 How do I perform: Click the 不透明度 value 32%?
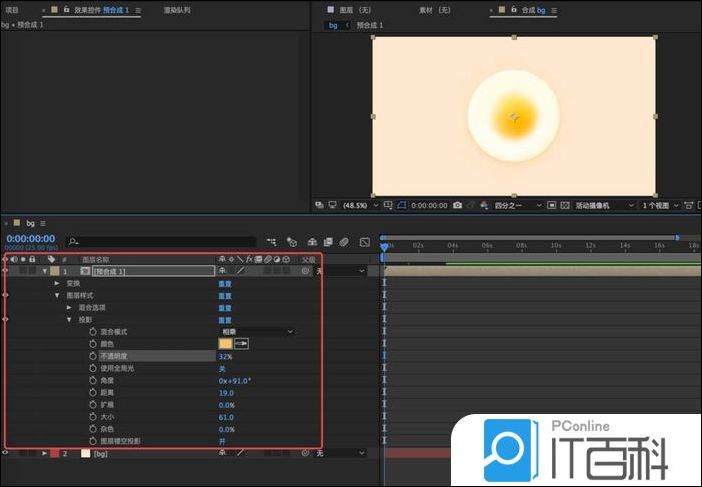tap(225, 356)
